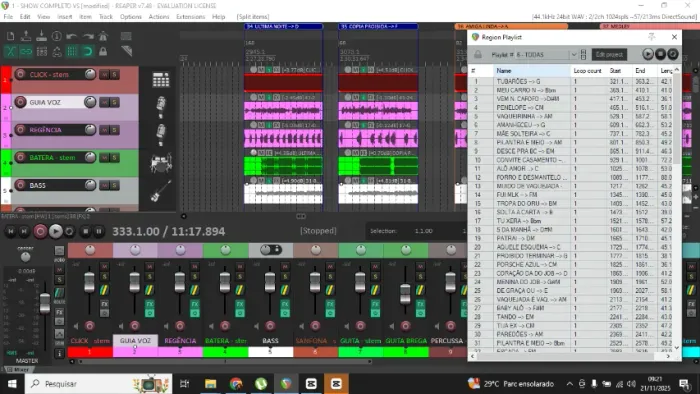
Task: Open Project settings info icon
Action: coord(57,36)
